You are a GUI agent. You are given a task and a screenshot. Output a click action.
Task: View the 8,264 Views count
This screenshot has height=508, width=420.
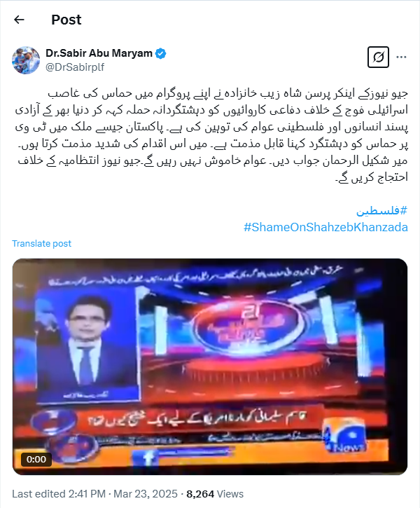pos(215,494)
